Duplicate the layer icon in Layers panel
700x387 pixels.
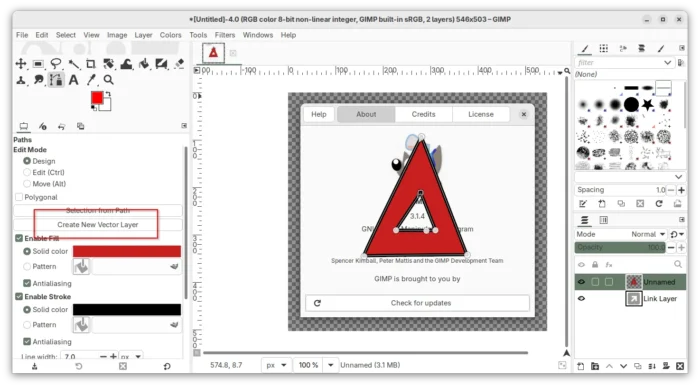coord(638,366)
